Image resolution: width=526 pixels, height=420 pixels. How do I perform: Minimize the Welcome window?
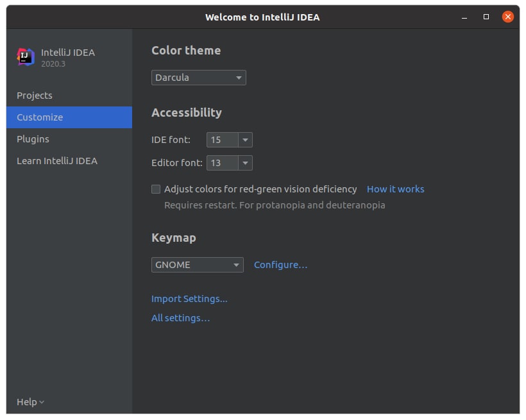464,17
